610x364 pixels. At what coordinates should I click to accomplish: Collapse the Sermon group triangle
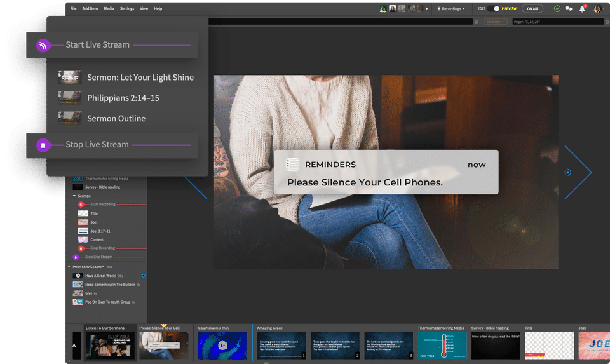(x=74, y=196)
